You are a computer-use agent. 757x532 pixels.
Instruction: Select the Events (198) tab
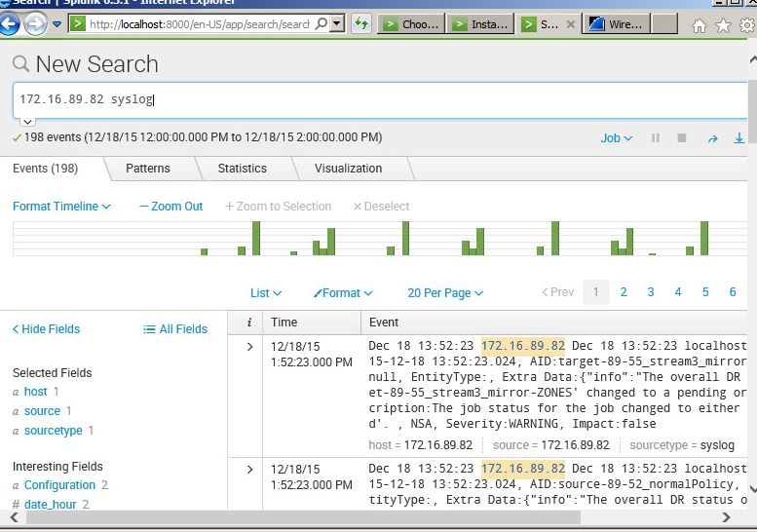46,169
